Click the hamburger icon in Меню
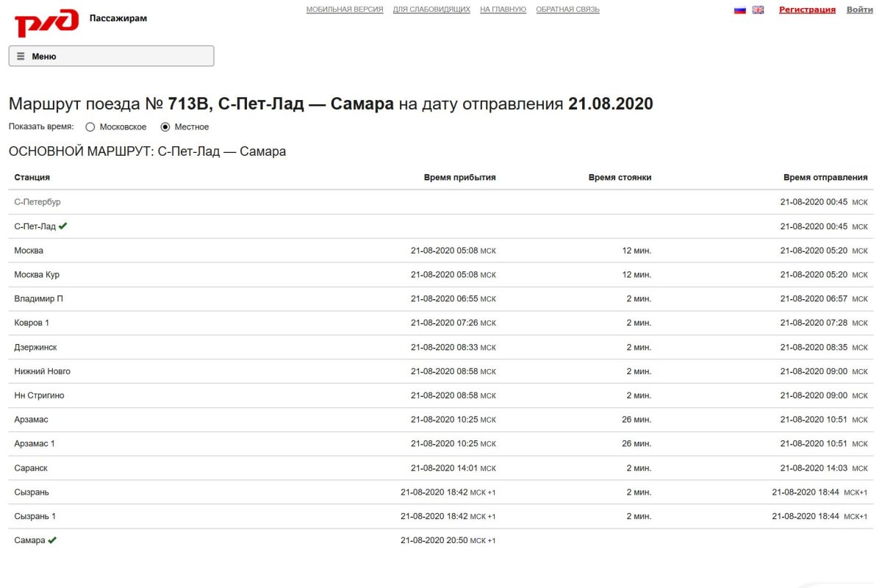The height and width of the screenshot is (588, 882). click(x=21, y=57)
